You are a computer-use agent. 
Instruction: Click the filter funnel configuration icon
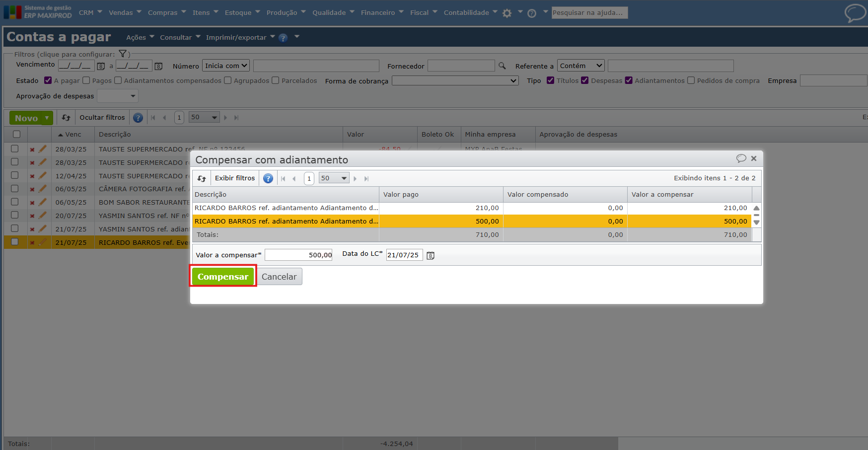123,54
